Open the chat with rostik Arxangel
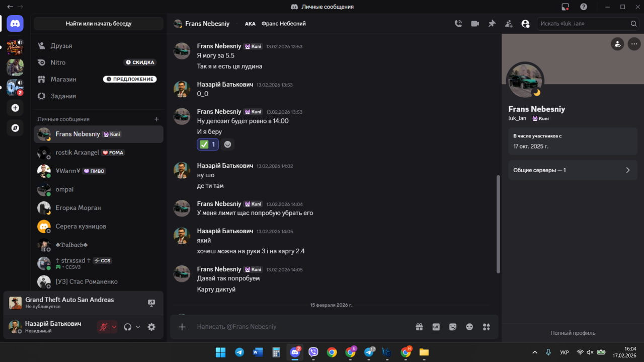The height and width of the screenshot is (362, 644). (x=99, y=153)
